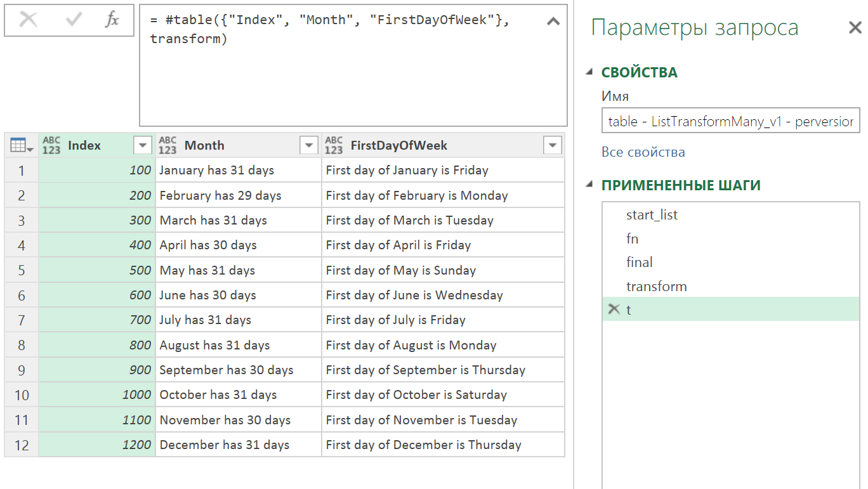Open the table context menu icon top-left corner
This screenshot has height=489, width=868.
(20, 145)
